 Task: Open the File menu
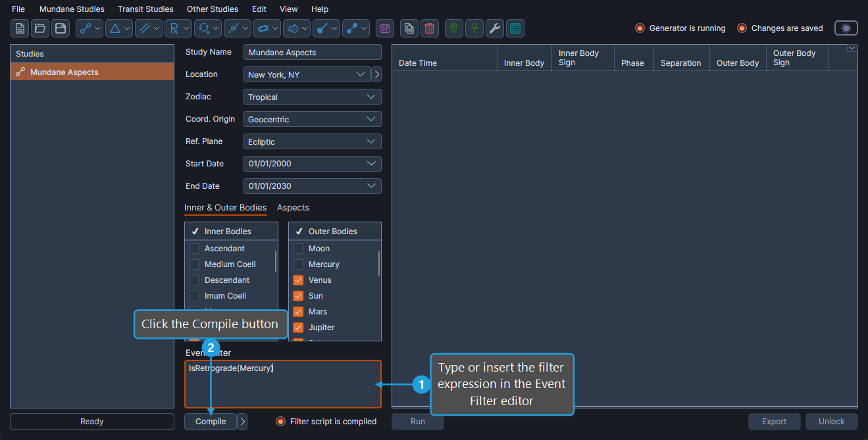(x=18, y=9)
